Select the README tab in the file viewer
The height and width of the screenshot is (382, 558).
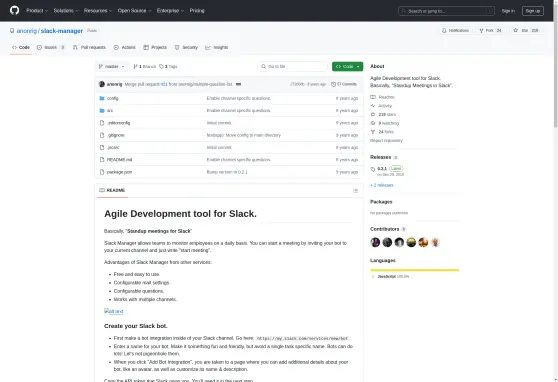point(112,190)
